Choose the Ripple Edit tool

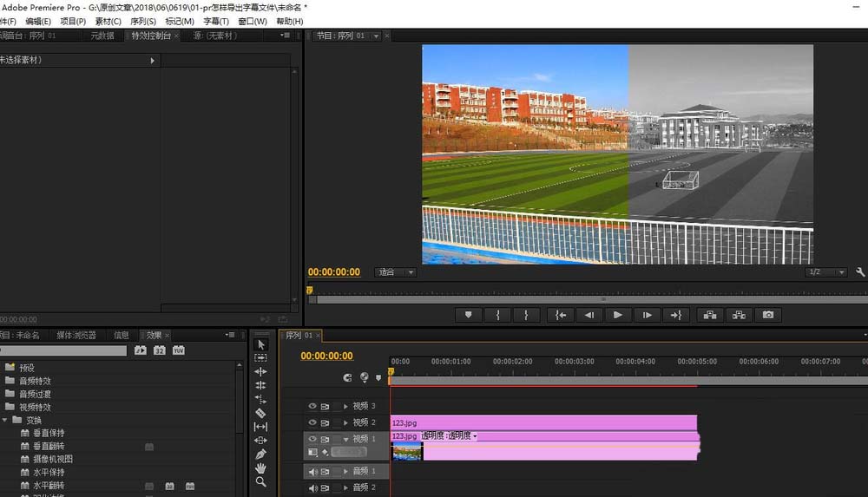[x=260, y=371]
